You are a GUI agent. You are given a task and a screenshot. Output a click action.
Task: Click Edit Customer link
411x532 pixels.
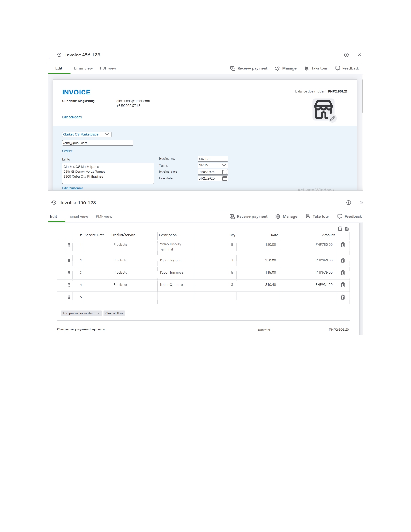[x=73, y=188]
